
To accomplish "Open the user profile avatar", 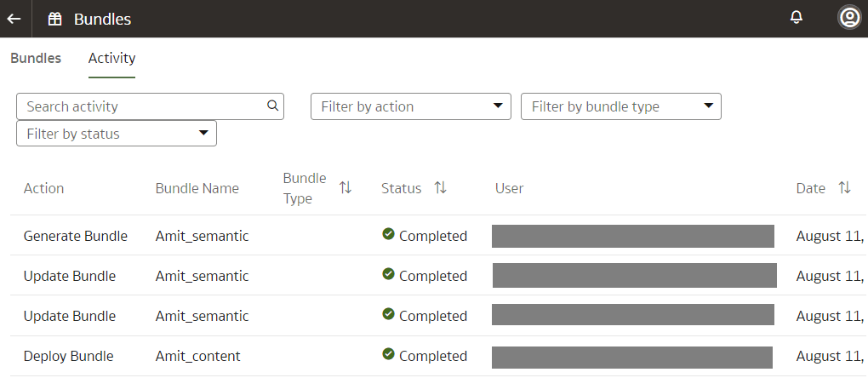I will (x=848, y=18).
